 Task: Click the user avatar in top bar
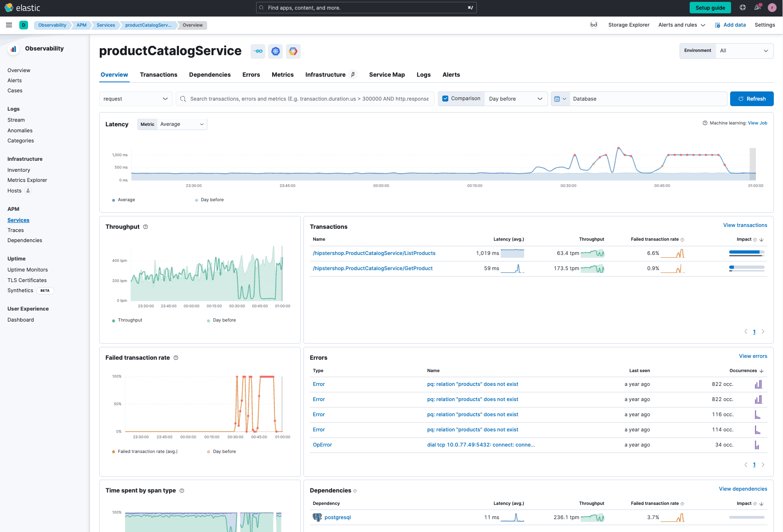(772, 8)
